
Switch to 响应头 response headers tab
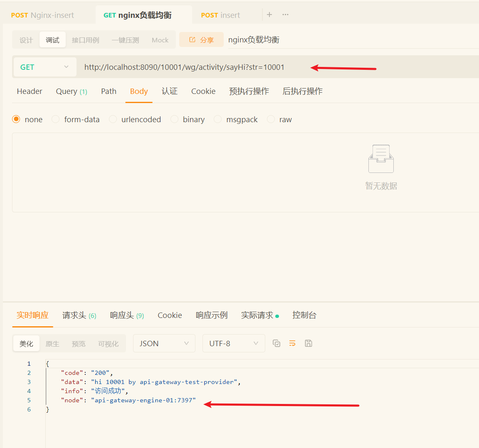(x=127, y=315)
